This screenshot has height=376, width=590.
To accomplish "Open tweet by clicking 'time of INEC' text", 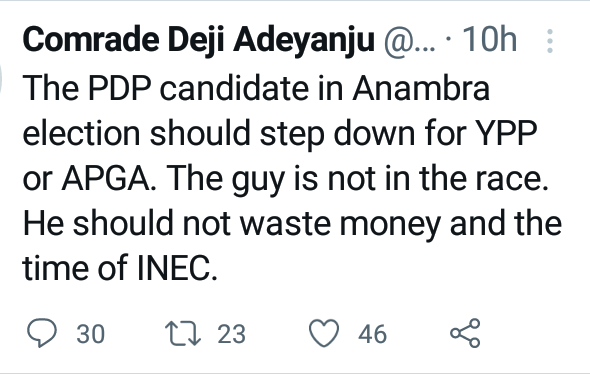I will (120, 268).
